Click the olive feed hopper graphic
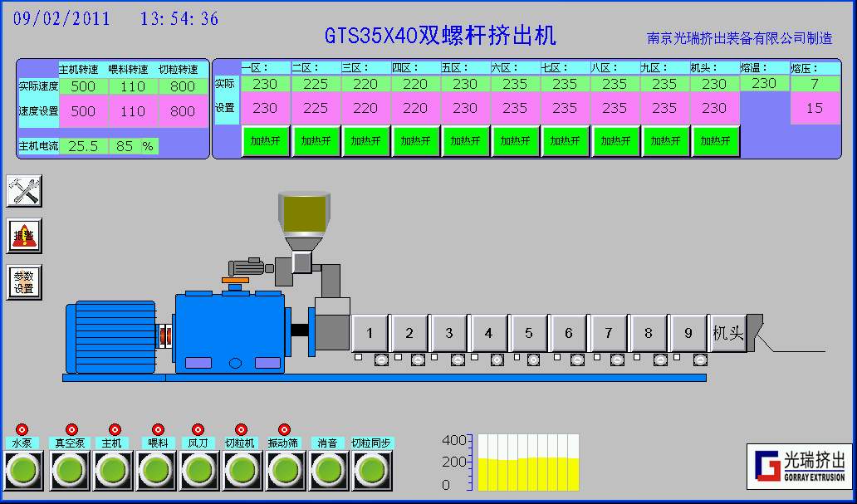 (x=304, y=214)
